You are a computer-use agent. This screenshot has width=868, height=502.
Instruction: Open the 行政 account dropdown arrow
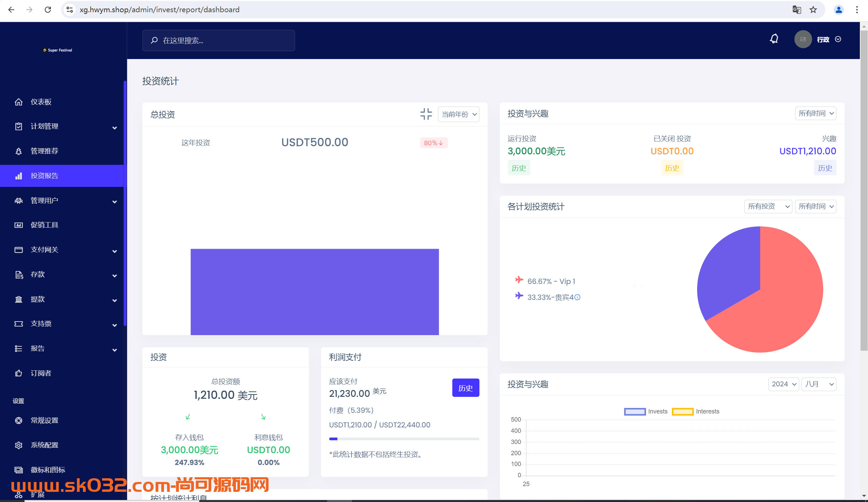click(839, 39)
